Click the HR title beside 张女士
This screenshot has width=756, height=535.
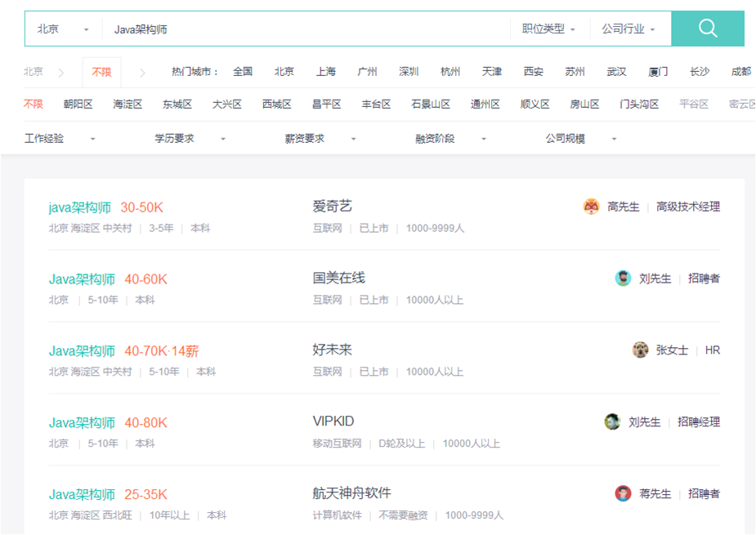tap(713, 350)
